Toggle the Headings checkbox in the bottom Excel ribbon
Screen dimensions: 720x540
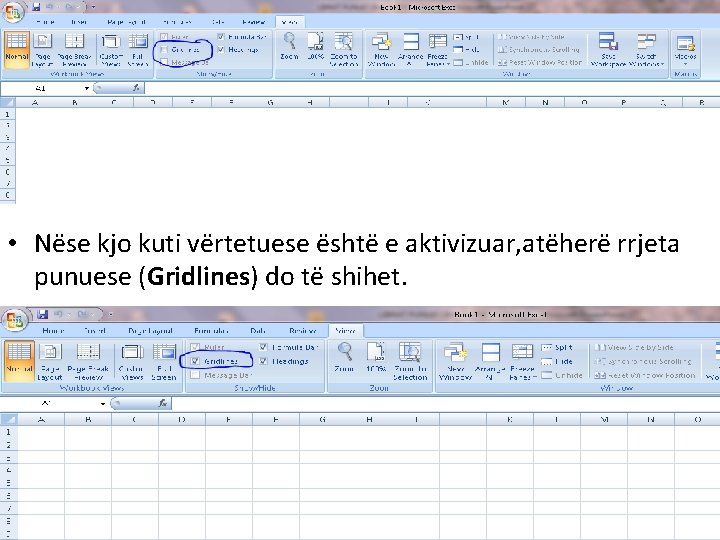pyautogui.click(x=263, y=361)
